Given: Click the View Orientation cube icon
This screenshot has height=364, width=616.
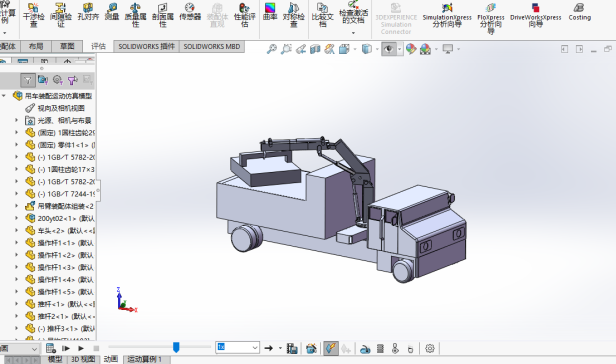Looking at the screenshot, I should tap(344, 49).
